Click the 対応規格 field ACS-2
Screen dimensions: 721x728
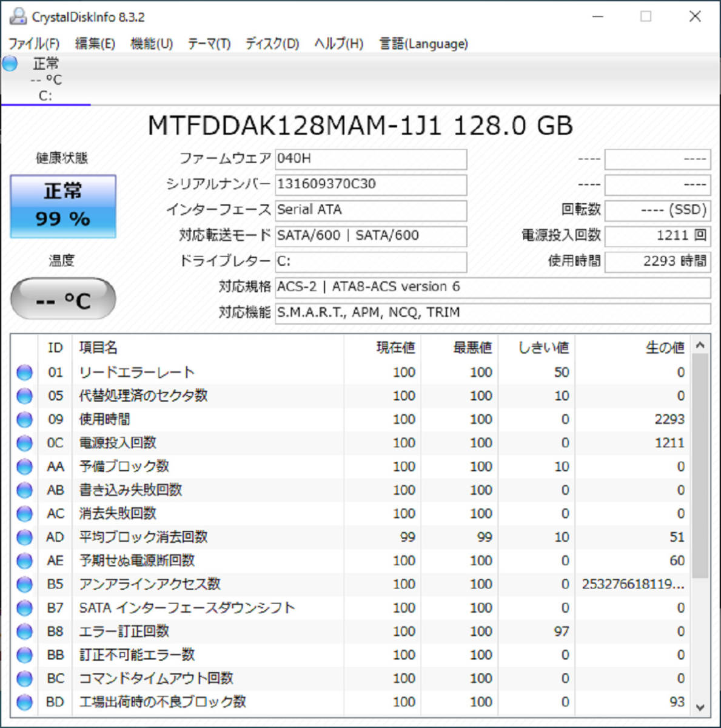click(493, 287)
